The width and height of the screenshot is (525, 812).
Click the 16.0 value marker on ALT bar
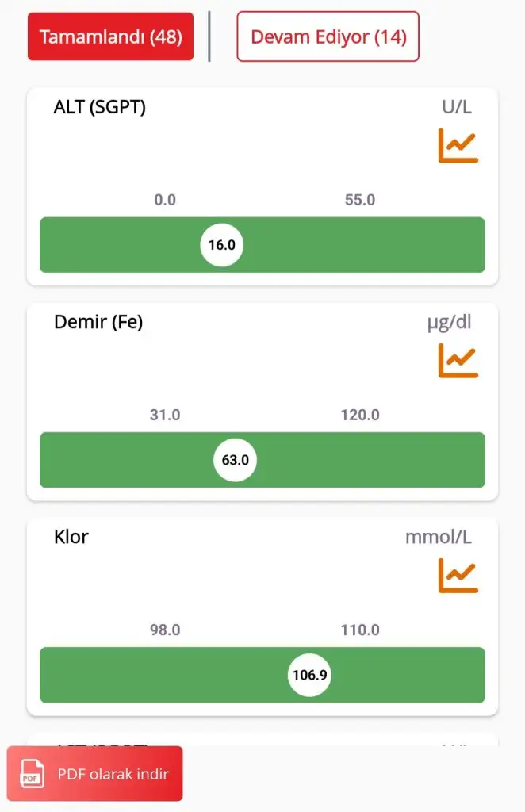pyautogui.click(x=222, y=245)
